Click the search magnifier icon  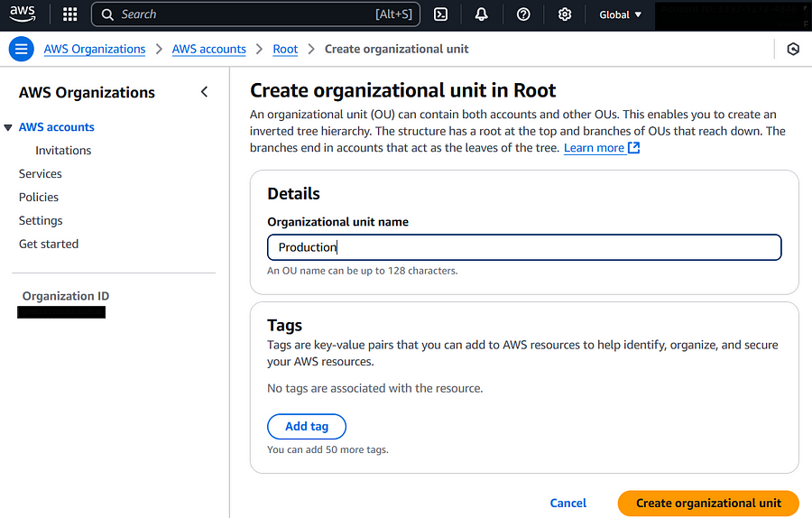pos(107,14)
